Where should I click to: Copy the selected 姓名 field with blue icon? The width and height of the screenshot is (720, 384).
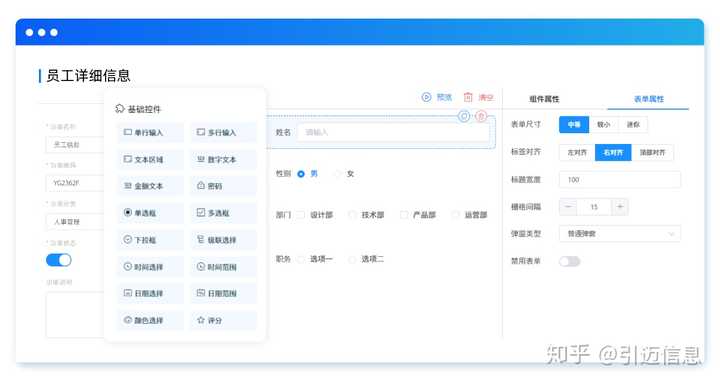click(x=464, y=116)
